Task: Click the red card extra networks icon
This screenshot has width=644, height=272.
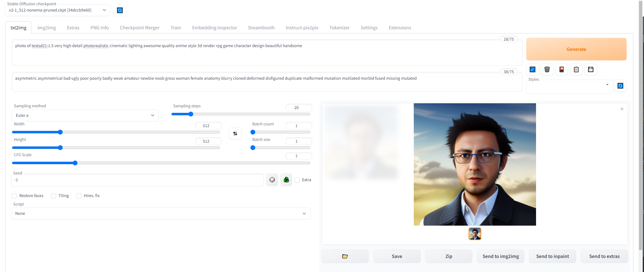Action: [x=561, y=69]
